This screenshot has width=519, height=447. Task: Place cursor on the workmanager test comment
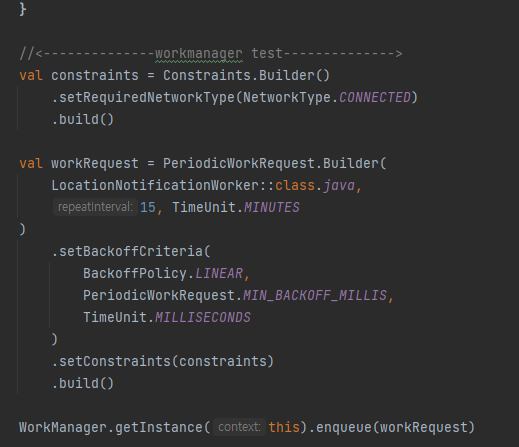point(211,54)
